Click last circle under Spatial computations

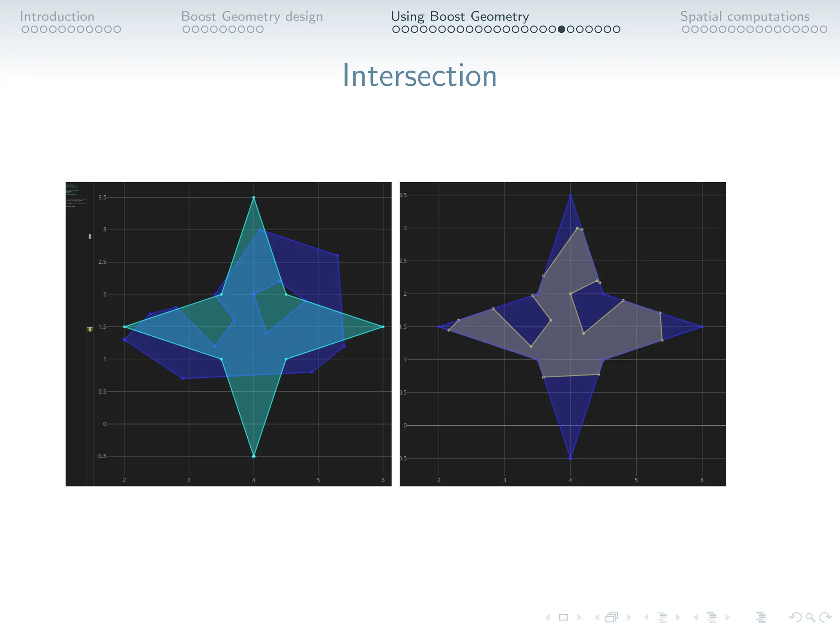click(x=824, y=30)
